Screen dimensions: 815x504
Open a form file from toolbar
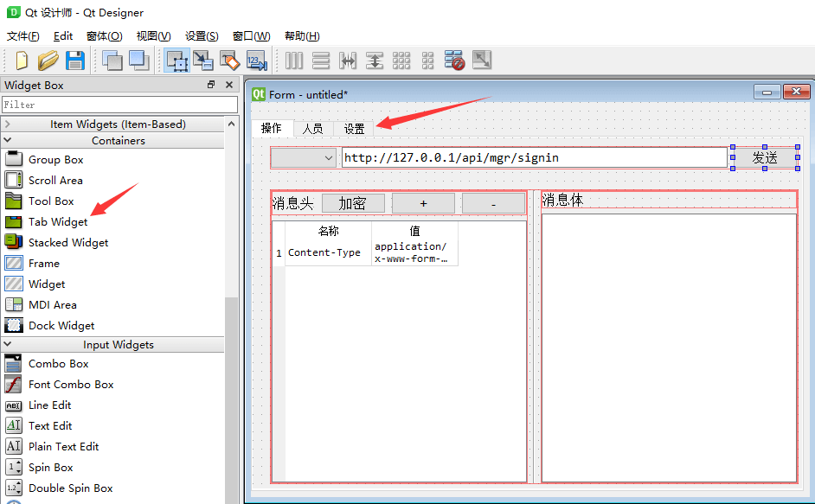(x=48, y=61)
